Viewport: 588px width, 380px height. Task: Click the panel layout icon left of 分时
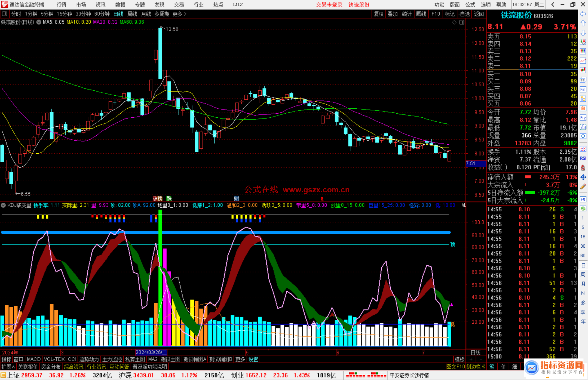point(5,14)
